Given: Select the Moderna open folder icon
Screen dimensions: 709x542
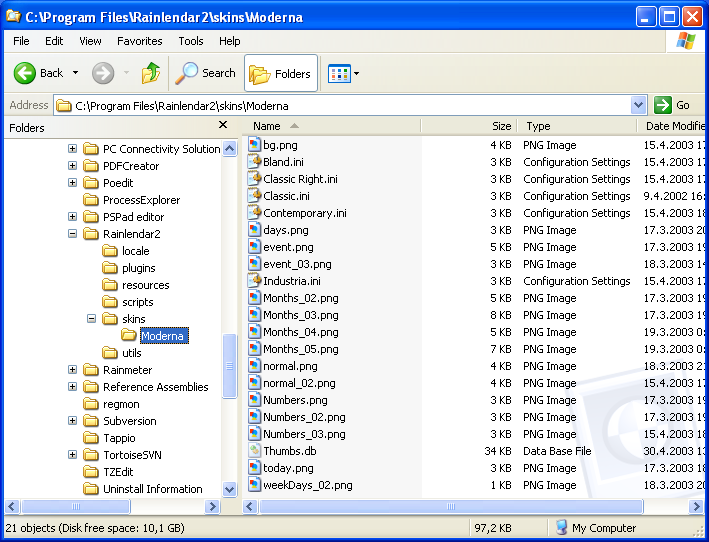Looking at the screenshot, I should tap(129, 335).
